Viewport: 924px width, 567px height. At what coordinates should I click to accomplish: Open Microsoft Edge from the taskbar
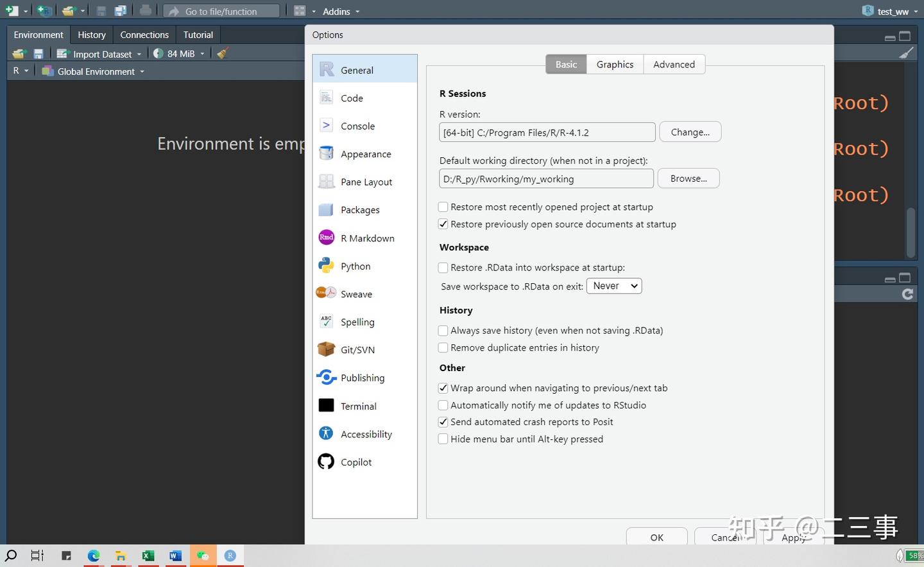tap(94, 555)
